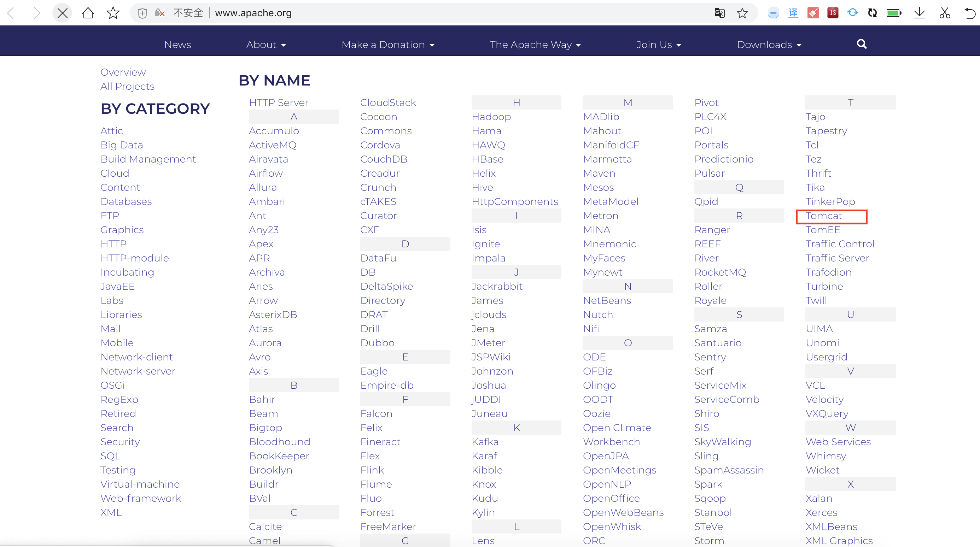Open the Traffic Server project link
The image size is (980, 547).
click(837, 258)
